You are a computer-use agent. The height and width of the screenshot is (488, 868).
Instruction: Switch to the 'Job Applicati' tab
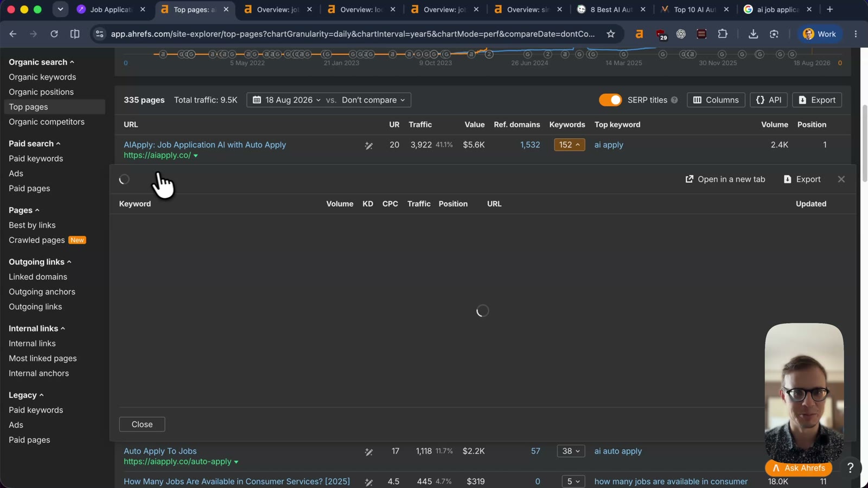(x=111, y=9)
